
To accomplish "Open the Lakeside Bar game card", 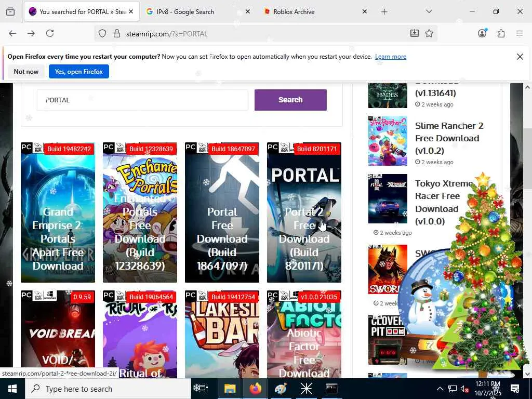I will 222,334.
